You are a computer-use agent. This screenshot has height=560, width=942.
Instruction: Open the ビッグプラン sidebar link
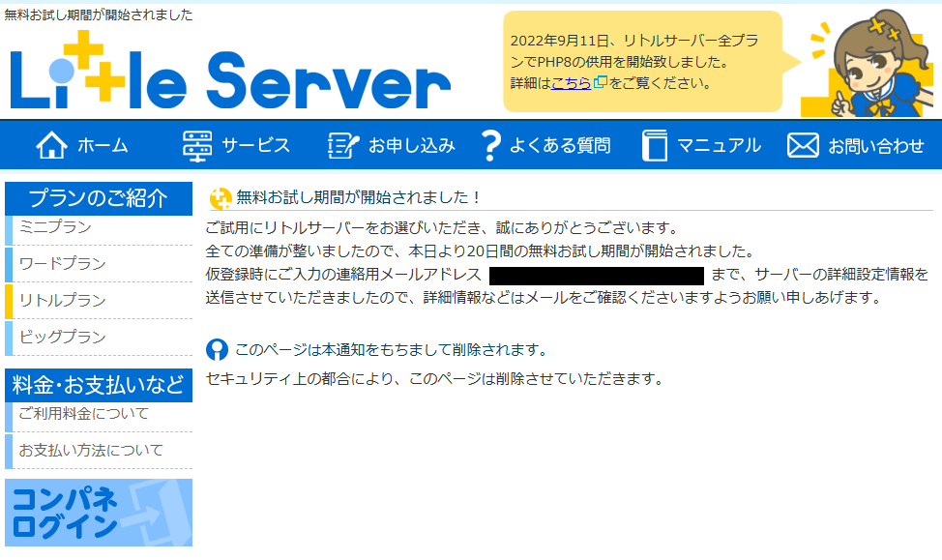63,338
